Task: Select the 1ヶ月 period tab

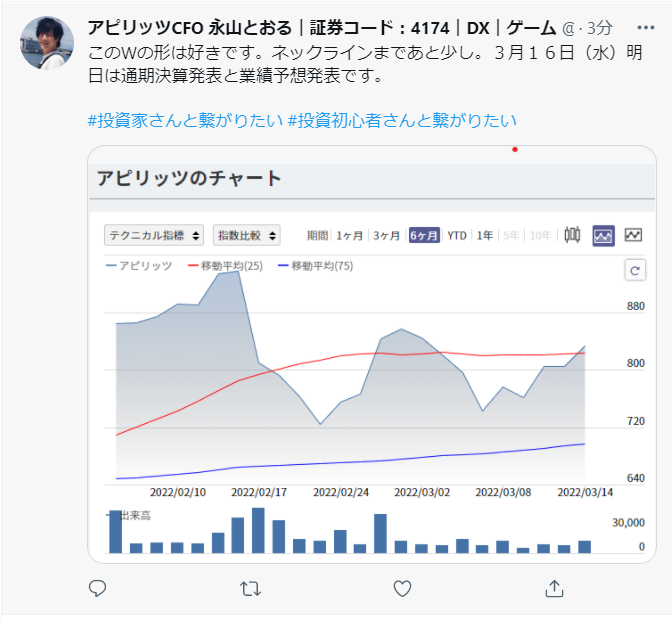Action: click(349, 235)
